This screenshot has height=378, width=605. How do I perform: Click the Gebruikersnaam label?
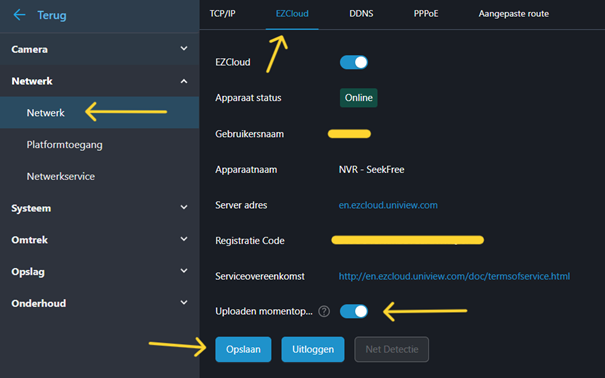point(250,134)
